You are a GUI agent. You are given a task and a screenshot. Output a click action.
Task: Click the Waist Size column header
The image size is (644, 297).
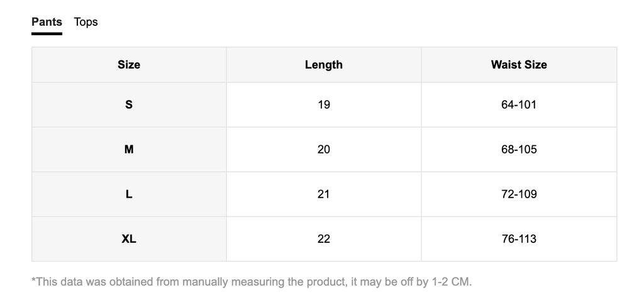point(519,65)
